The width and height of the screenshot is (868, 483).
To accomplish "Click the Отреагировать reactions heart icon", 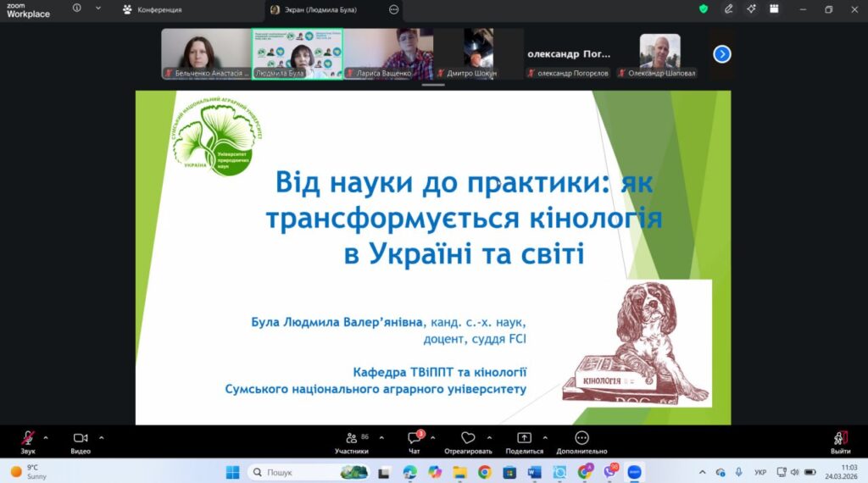I will [468, 439].
